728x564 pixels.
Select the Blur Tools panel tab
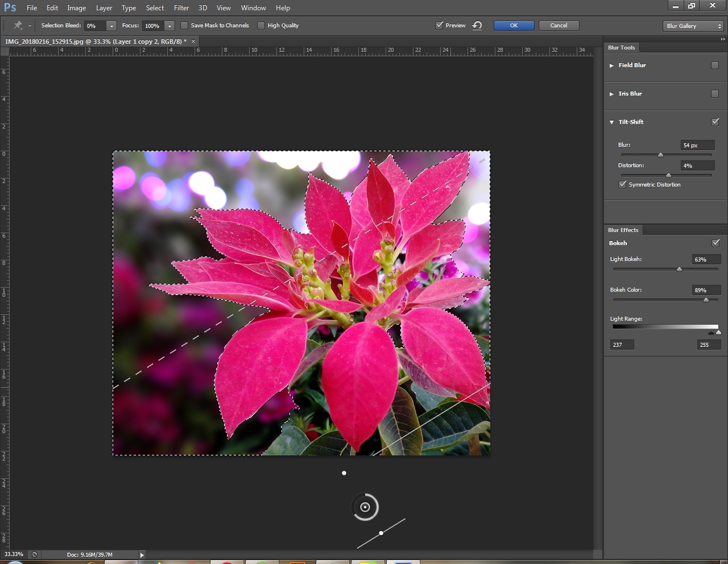click(622, 48)
